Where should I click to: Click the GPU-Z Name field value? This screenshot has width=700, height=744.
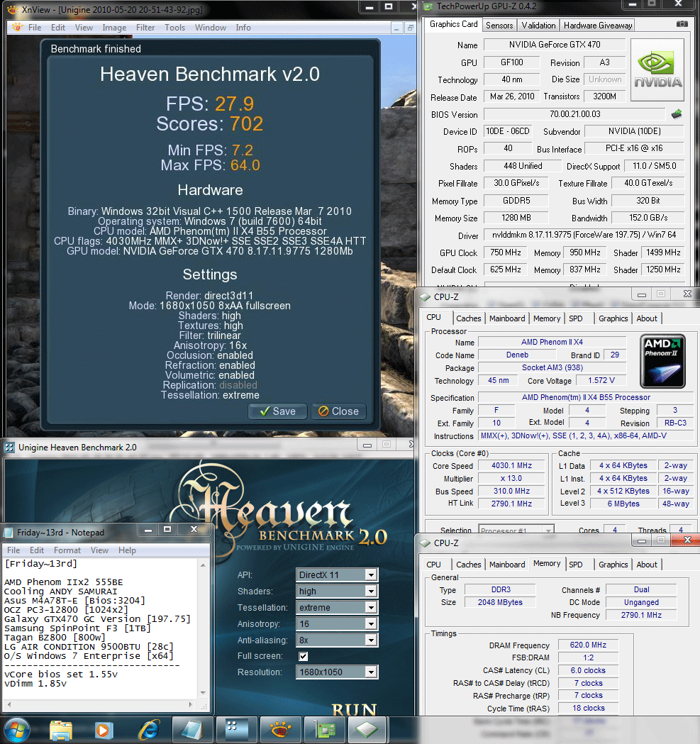click(555, 45)
